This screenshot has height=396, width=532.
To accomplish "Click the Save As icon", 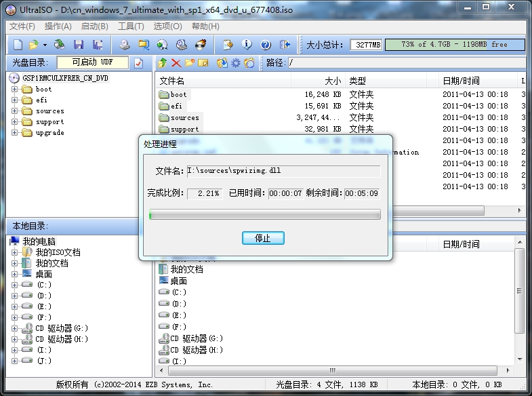I will click(x=98, y=45).
